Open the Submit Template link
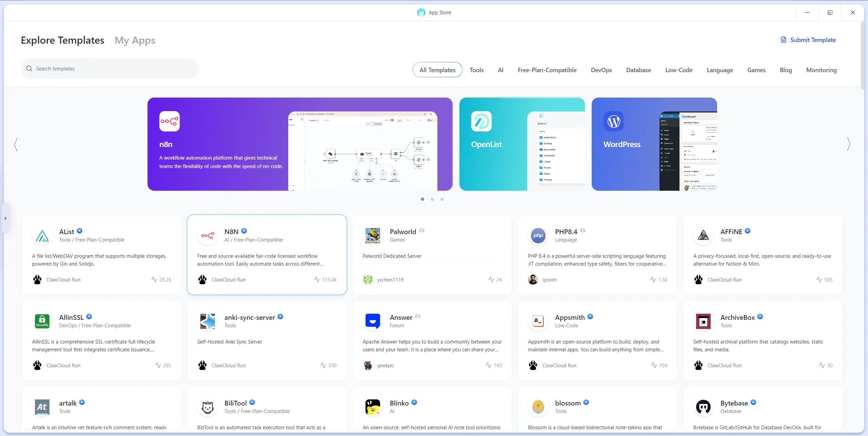The height and width of the screenshot is (436, 868). coord(812,40)
